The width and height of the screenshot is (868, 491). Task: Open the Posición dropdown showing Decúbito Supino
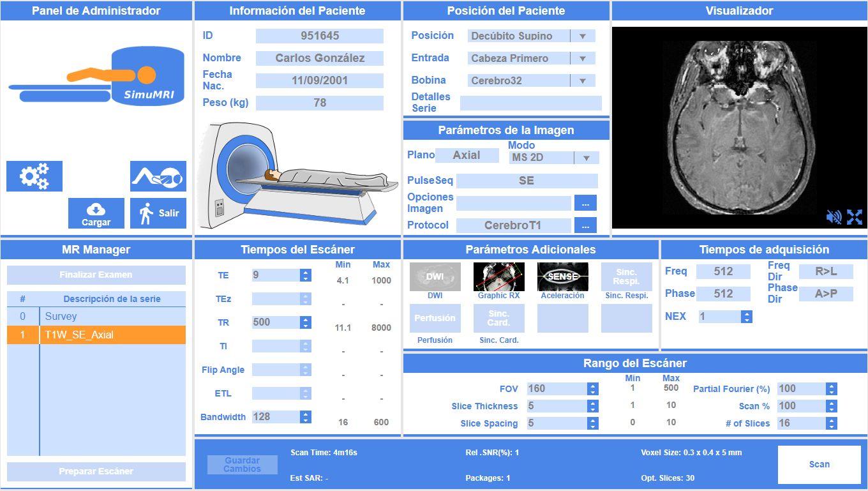(x=581, y=36)
